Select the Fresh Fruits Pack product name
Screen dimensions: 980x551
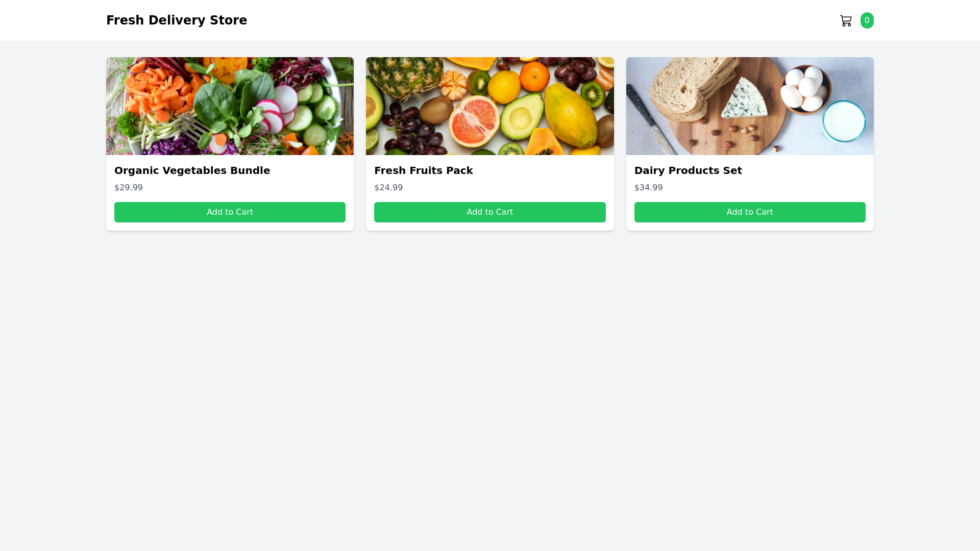pos(423,170)
